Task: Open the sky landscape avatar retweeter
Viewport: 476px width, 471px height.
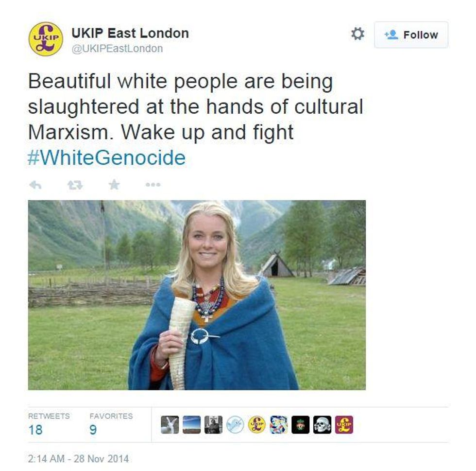Action: click(191, 424)
